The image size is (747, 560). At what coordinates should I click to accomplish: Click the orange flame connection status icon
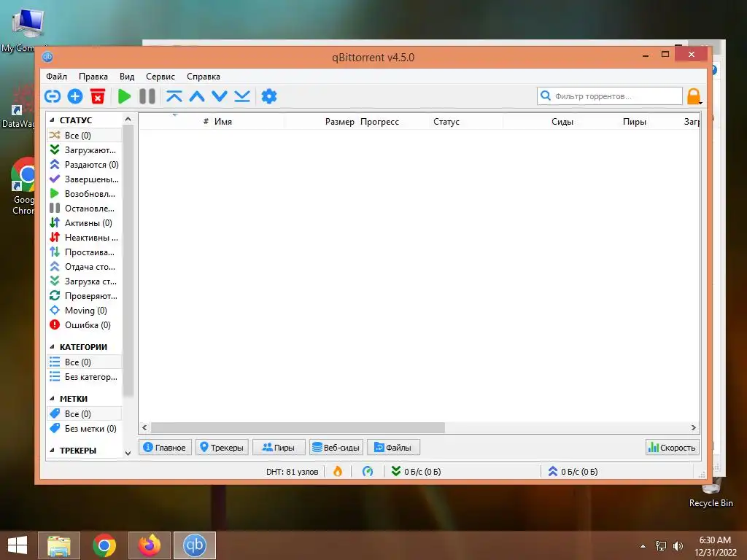(x=338, y=472)
